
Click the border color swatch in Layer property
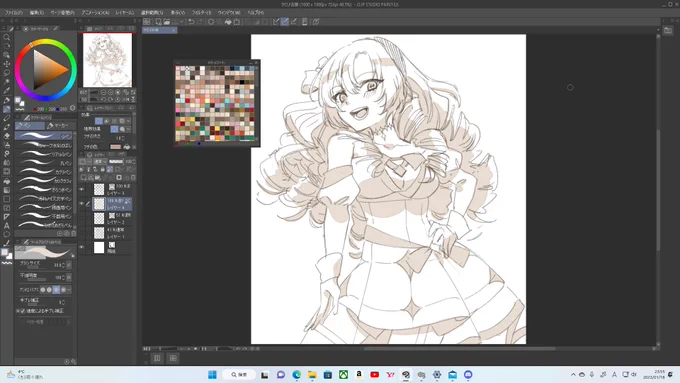pos(115,147)
